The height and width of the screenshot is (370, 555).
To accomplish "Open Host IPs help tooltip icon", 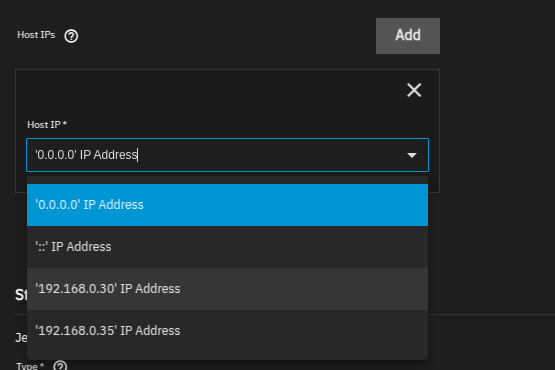I will tap(71, 36).
